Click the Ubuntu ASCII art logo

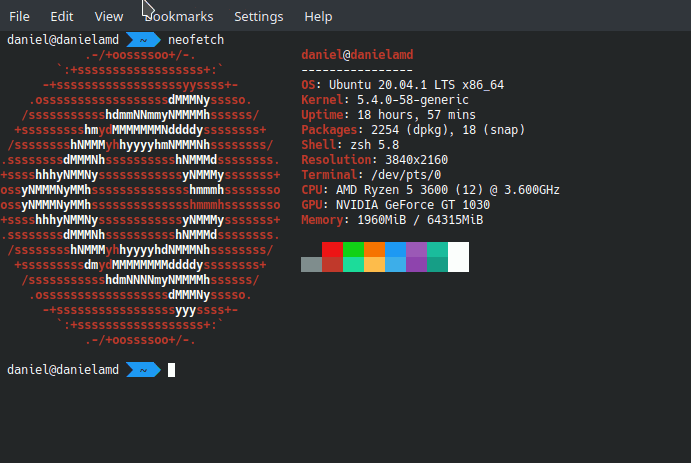(140, 197)
